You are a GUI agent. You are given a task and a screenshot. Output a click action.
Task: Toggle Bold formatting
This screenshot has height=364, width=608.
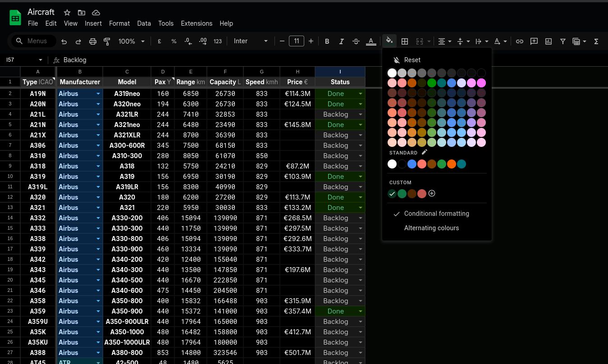coord(327,41)
